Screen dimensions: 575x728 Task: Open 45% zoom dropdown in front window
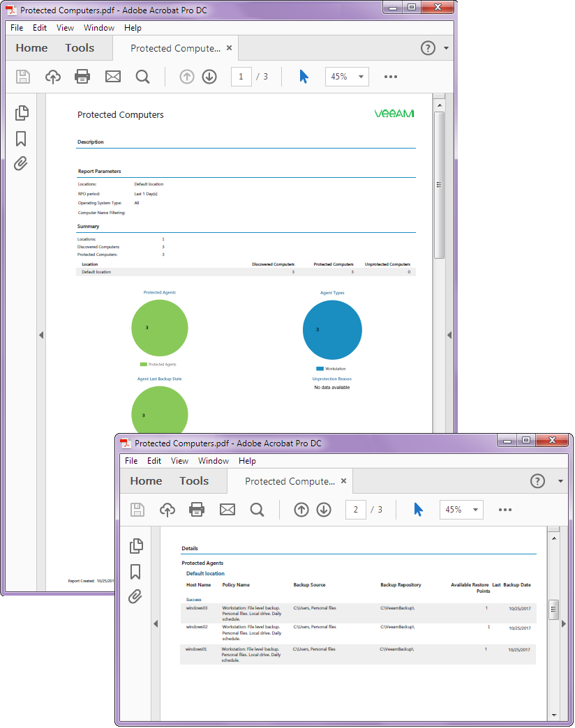[x=461, y=510]
